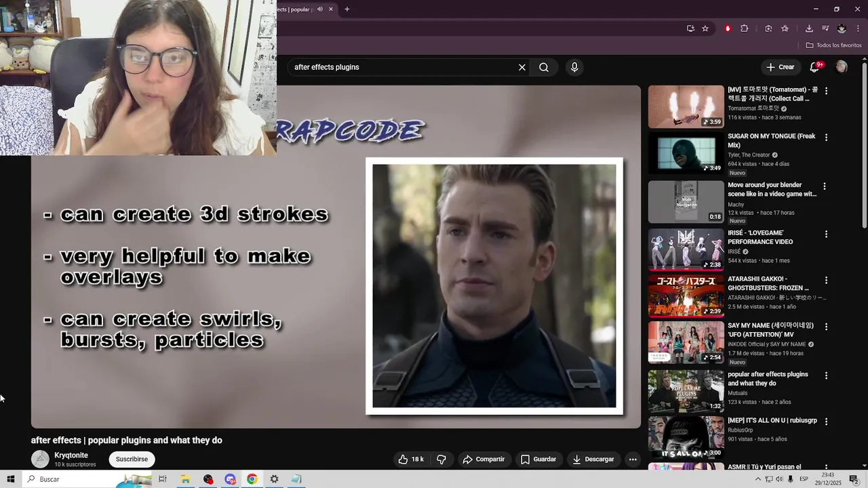Open more actions ellipsis below video
The width and height of the screenshot is (868, 488).
[633, 459]
